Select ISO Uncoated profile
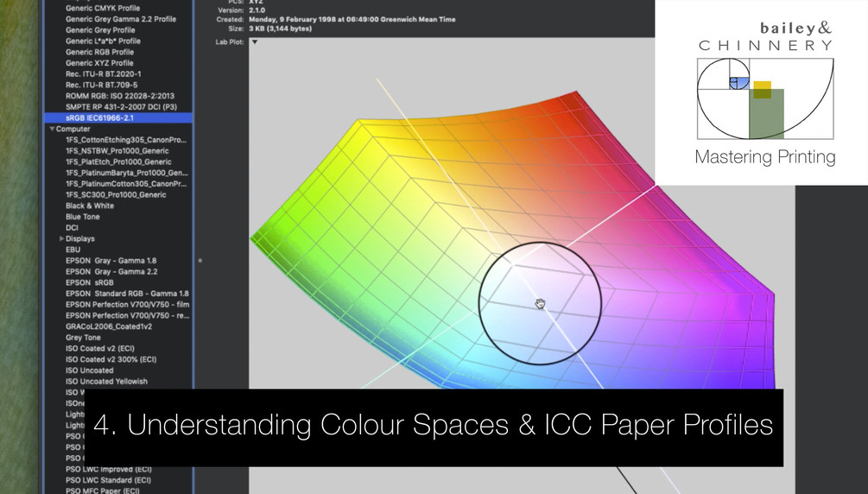Image resolution: width=868 pixels, height=494 pixels. [89, 370]
